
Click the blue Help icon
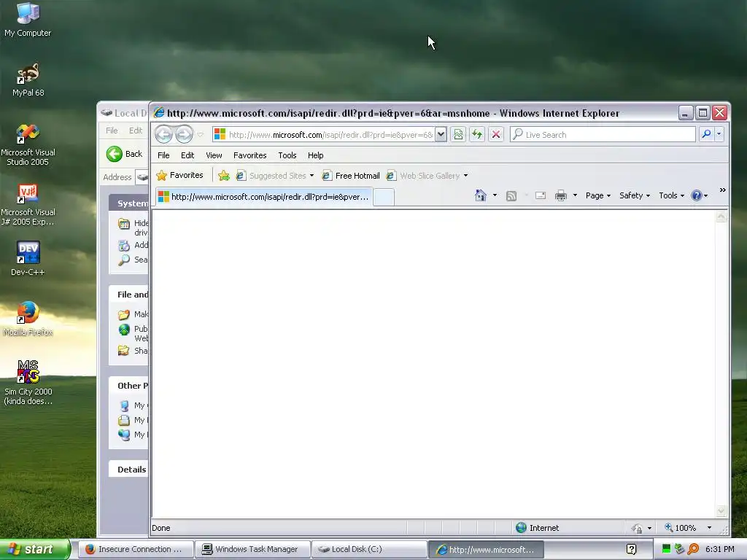click(697, 195)
